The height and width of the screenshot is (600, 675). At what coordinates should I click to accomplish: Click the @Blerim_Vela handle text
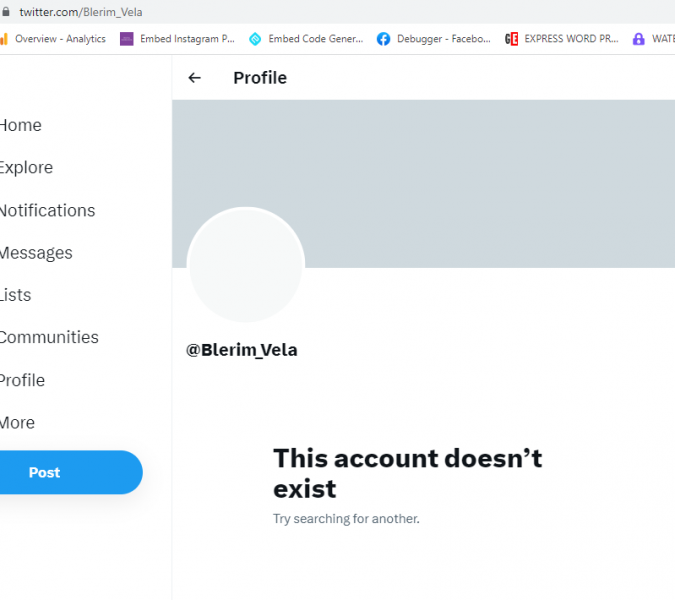[242, 350]
